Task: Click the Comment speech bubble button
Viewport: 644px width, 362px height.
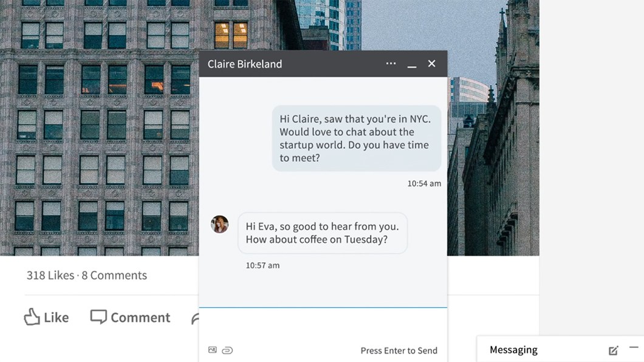Action: (130, 317)
